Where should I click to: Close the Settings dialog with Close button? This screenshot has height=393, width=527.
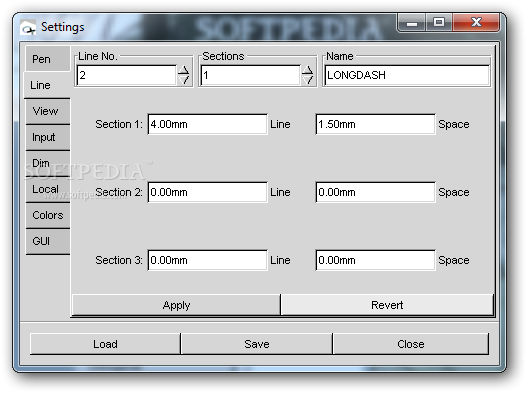click(x=411, y=344)
